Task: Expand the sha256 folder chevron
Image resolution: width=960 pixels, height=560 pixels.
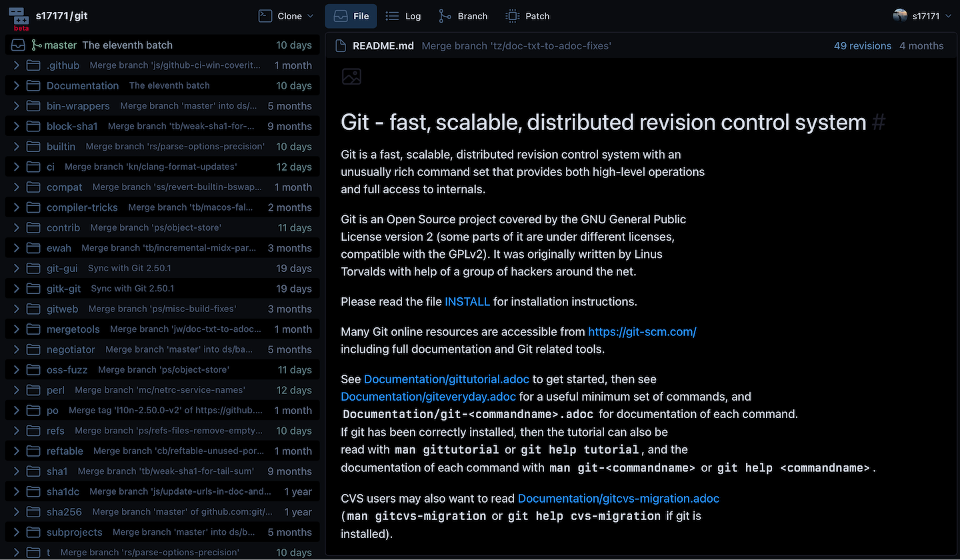Action: click(16, 512)
